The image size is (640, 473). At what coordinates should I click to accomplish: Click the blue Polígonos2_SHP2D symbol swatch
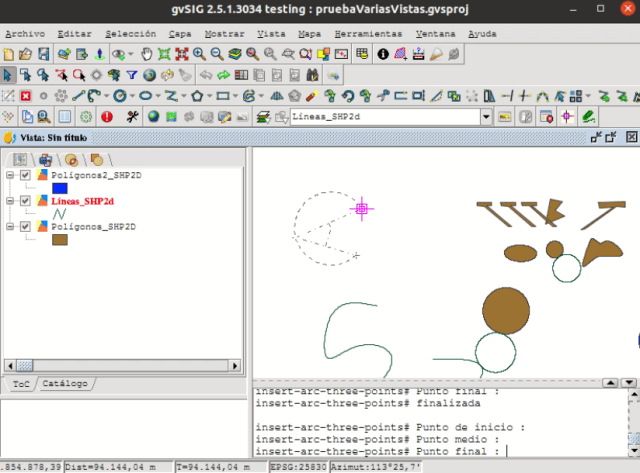59,187
